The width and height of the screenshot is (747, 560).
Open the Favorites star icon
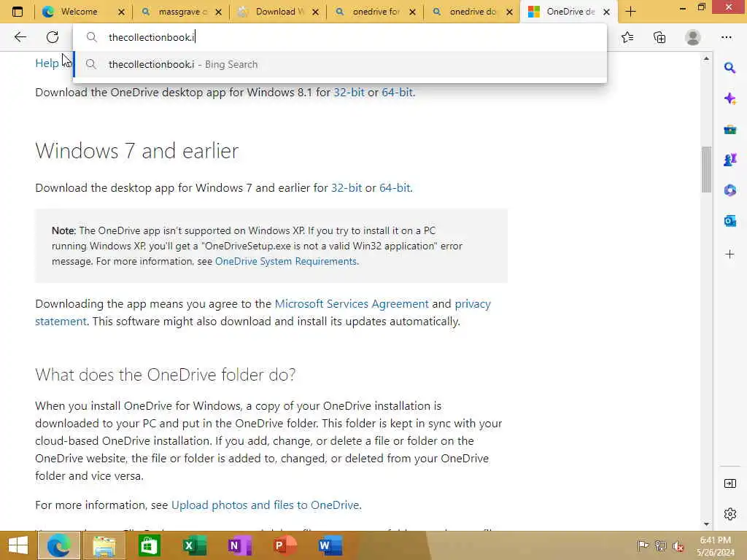[x=627, y=37]
